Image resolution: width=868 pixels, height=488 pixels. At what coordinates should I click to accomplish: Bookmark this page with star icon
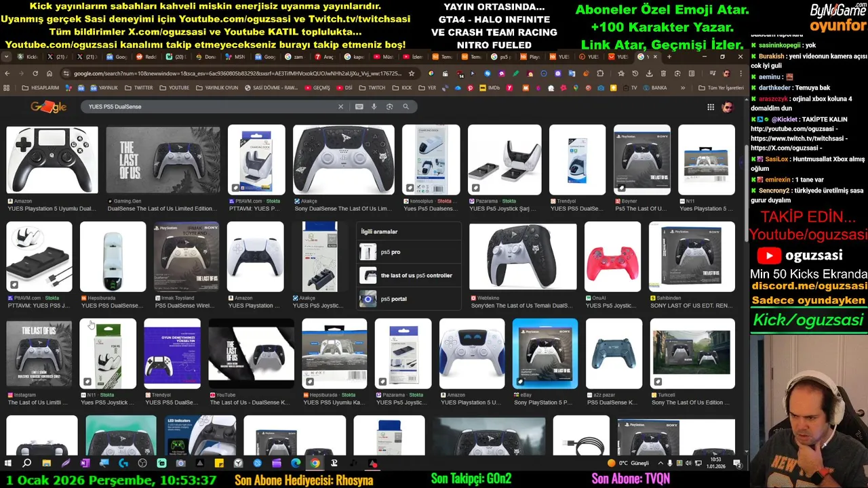pos(411,73)
